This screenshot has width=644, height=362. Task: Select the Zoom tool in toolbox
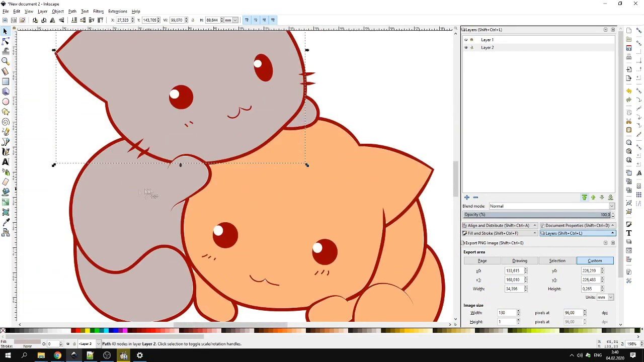click(x=6, y=61)
